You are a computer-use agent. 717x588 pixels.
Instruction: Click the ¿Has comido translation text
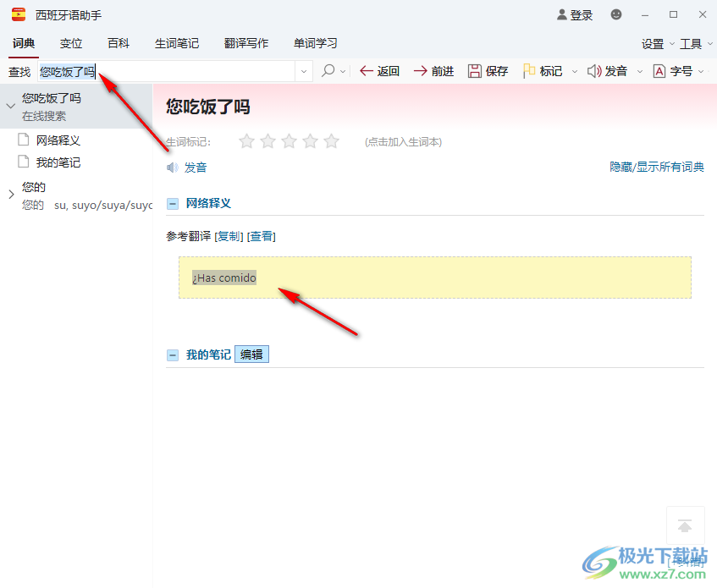[224, 278]
